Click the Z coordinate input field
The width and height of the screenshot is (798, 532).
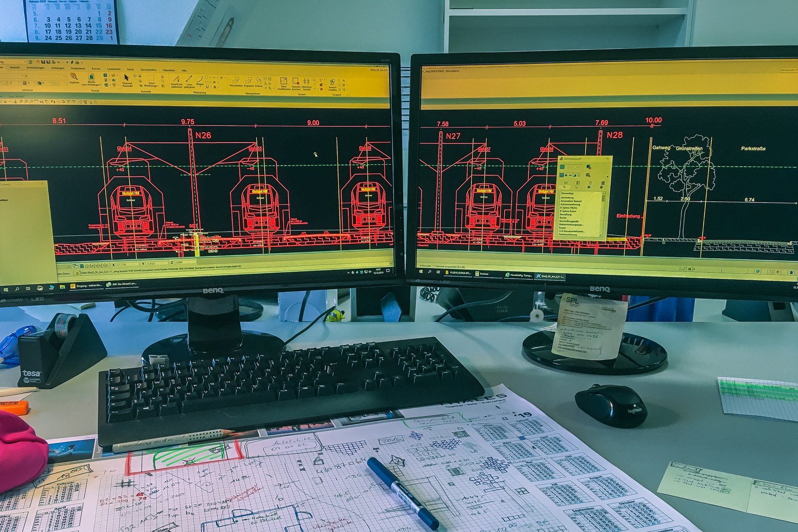pos(185,262)
